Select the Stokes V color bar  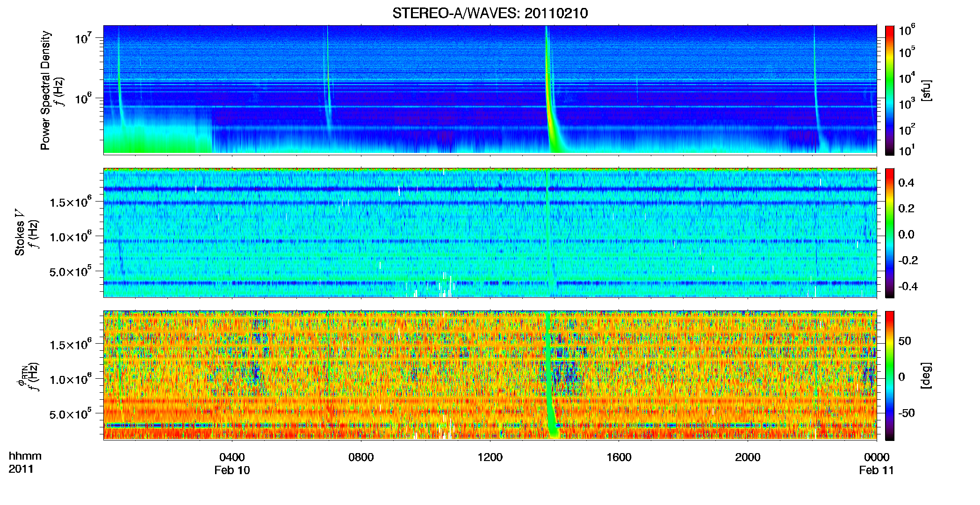(x=890, y=233)
